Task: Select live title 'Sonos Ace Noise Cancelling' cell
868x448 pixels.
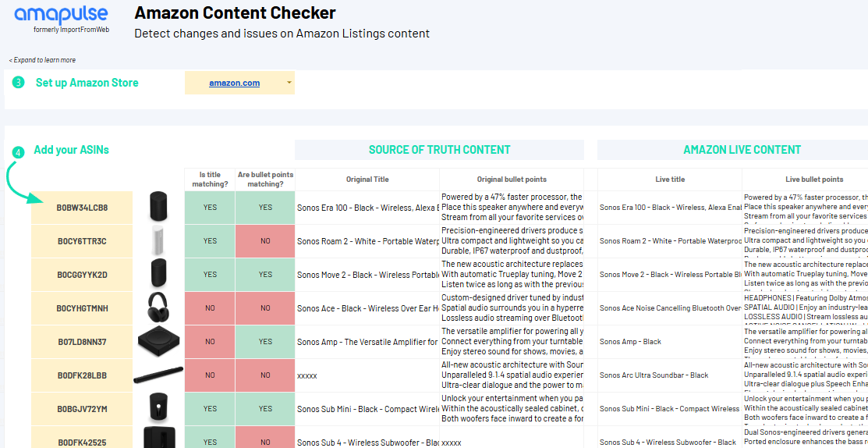Action: pyautogui.click(x=670, y=308)
